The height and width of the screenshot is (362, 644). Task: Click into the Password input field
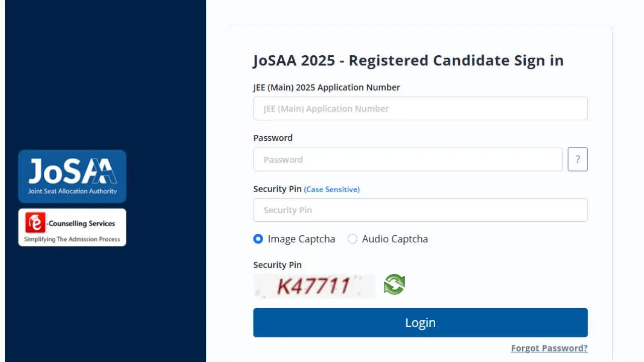coord(408,159)
